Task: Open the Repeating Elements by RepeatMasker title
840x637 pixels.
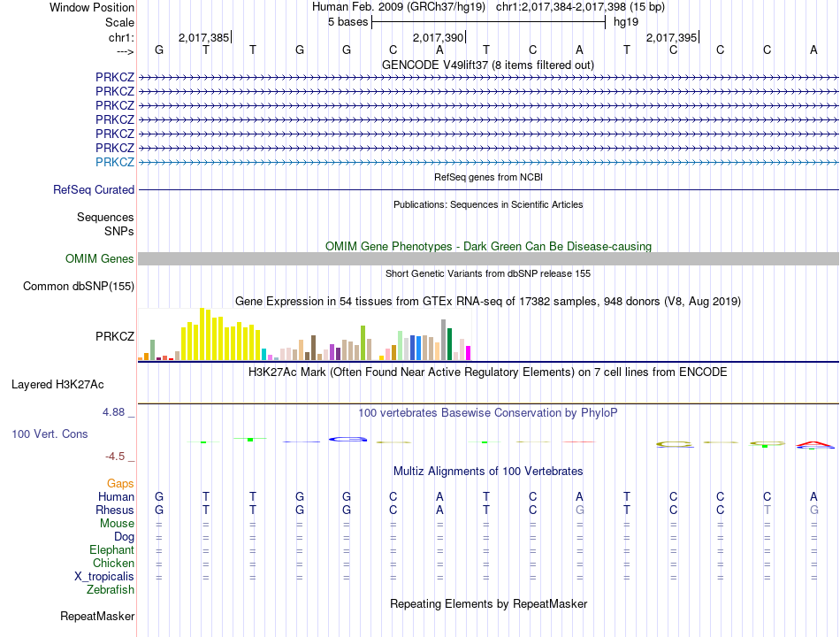Action: click(489, 603)
